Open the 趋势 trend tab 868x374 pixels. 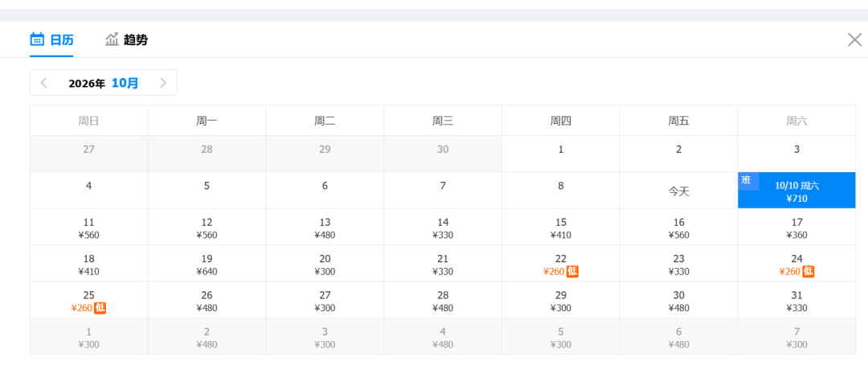click(126, 39)
